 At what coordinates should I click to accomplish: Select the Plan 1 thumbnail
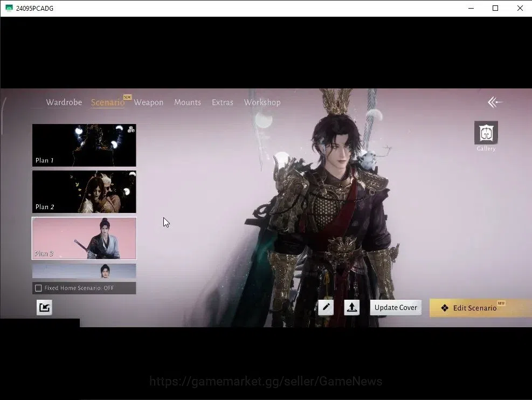coord(84,145)
